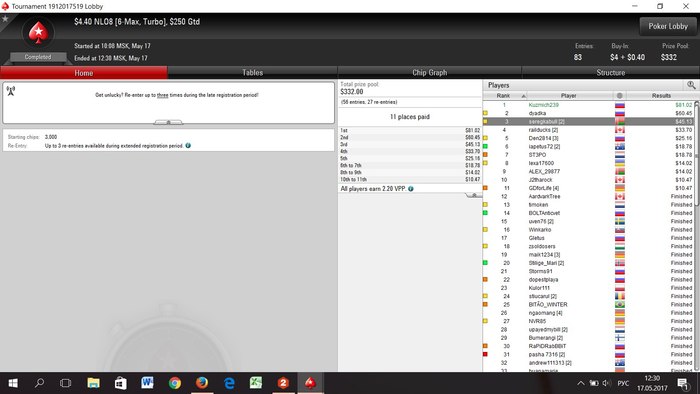Collapse the news message panel handle

tap(168, 122)
